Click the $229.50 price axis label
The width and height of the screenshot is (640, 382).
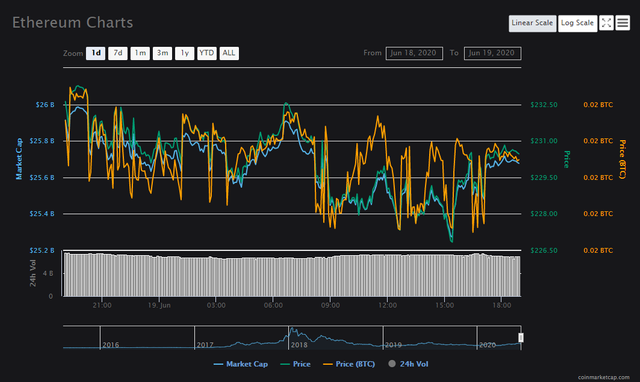tap(544, 178)
